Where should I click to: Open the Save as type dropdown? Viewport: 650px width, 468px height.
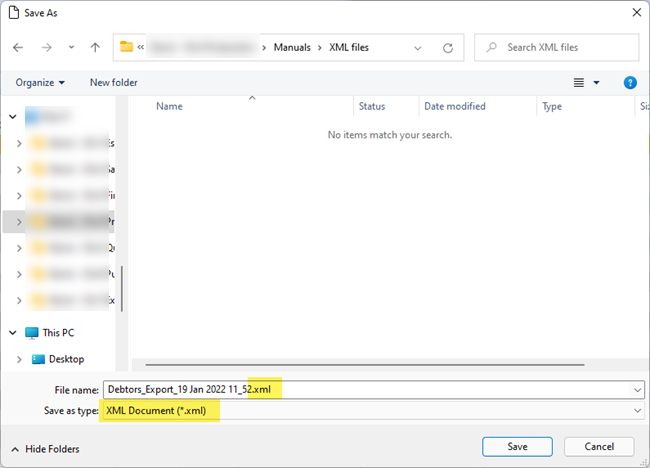click(637, 411)
